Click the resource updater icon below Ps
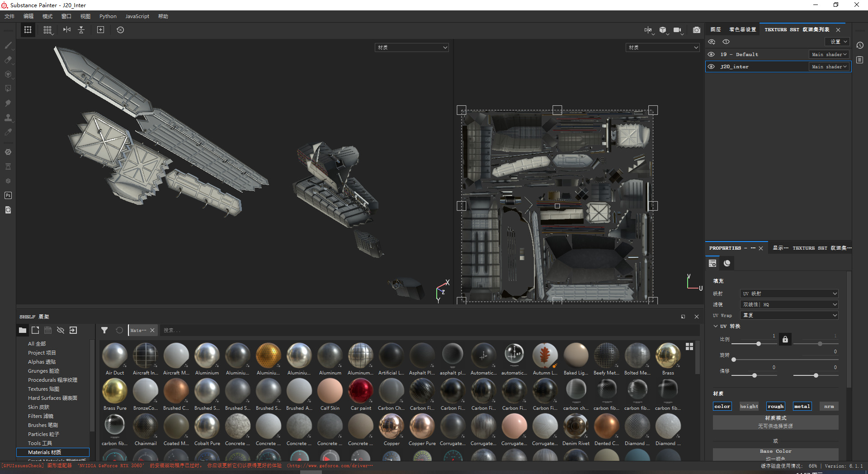Viewport: 868px width, 474px height. 8,210
